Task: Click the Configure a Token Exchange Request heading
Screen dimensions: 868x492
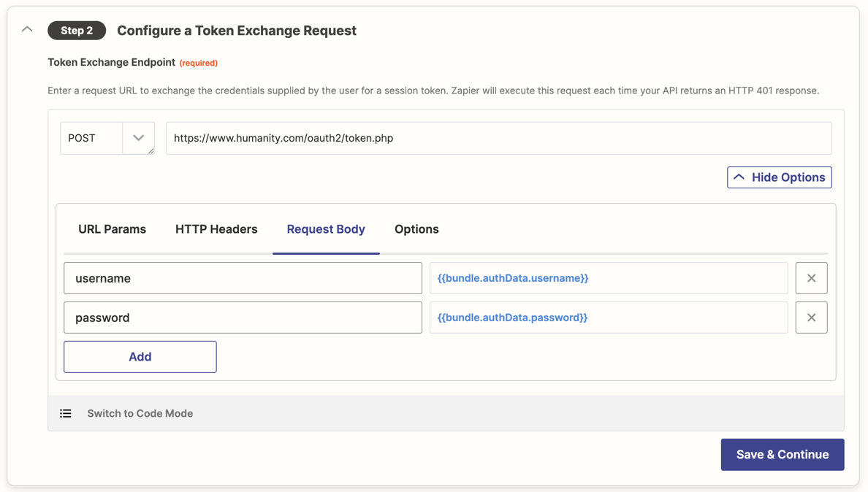Action: [x=237, y=31]
